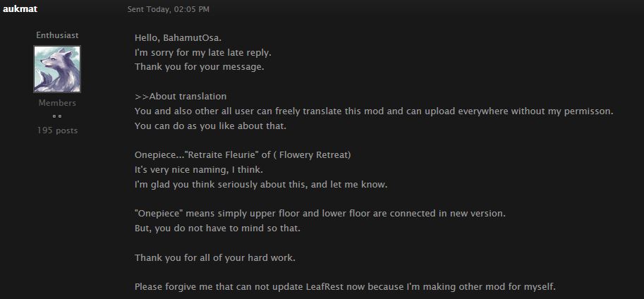Click the Onepiece upper floor explanation line
This screenshot has width=644, height=299.
320,213
